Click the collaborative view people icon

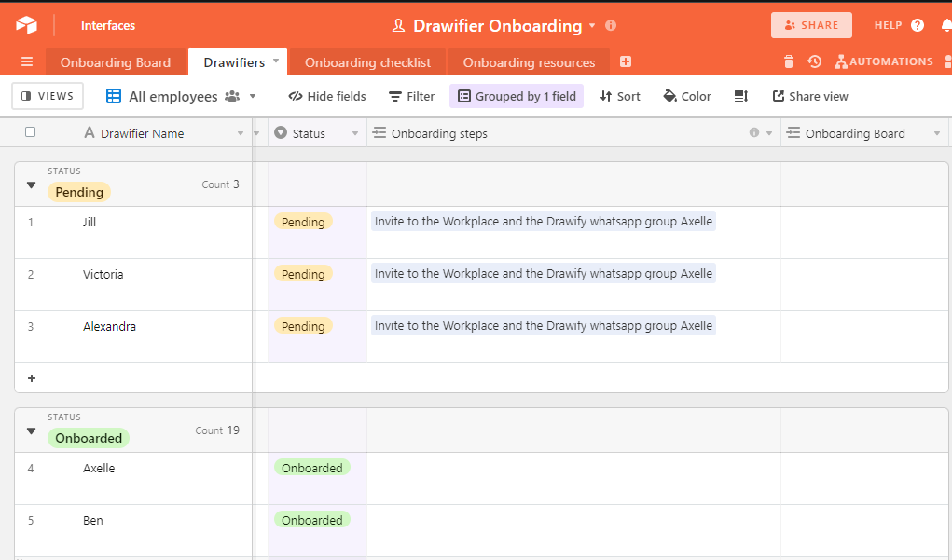click(232, 96)
